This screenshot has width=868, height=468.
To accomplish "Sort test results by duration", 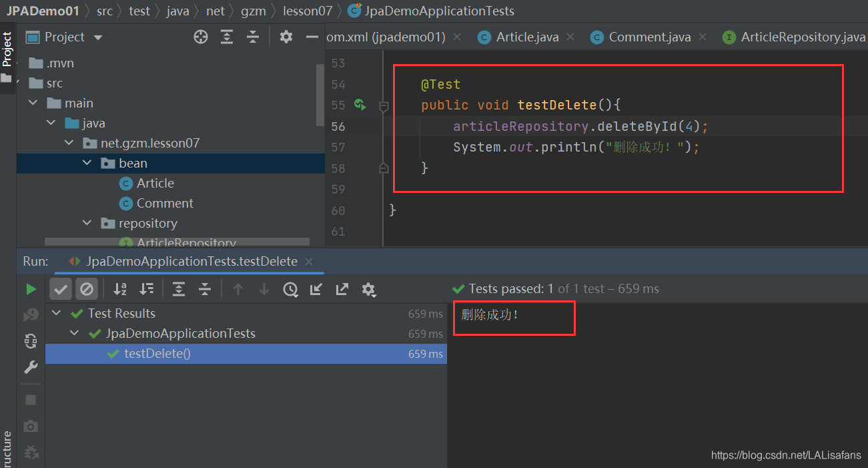I will [146, 289].
